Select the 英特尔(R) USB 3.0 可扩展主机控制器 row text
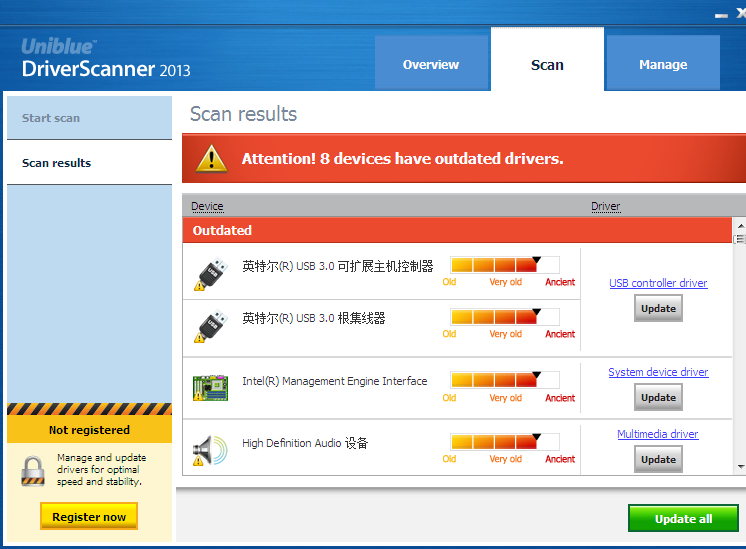746x549 pixels. click(x=338, y=266)
